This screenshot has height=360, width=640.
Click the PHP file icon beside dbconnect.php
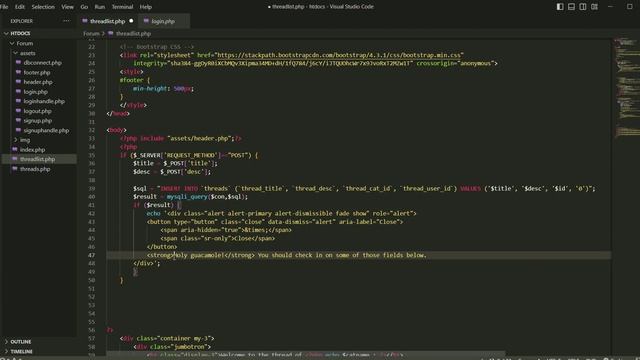(x=18, y=62)
